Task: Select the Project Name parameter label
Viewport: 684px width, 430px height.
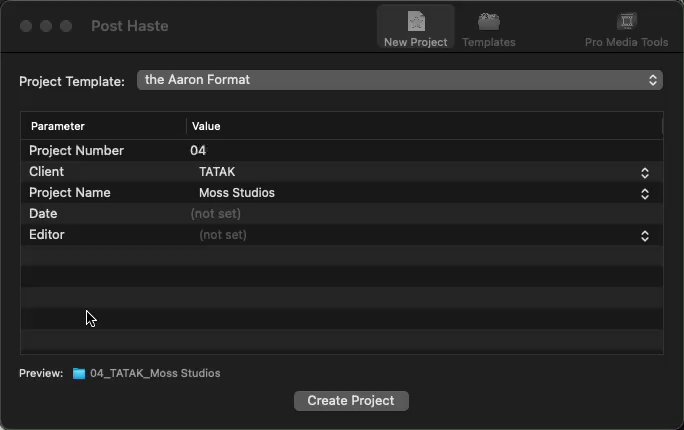Action: point(70,193)
